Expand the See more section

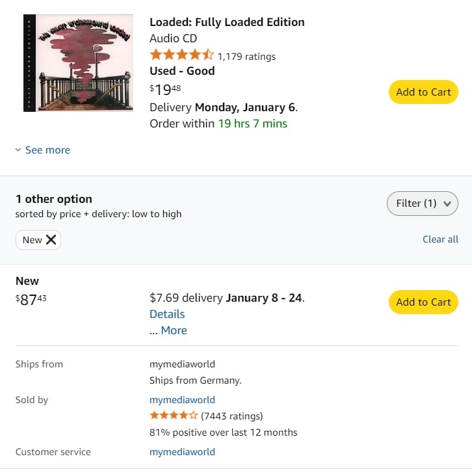pos(47,150)
